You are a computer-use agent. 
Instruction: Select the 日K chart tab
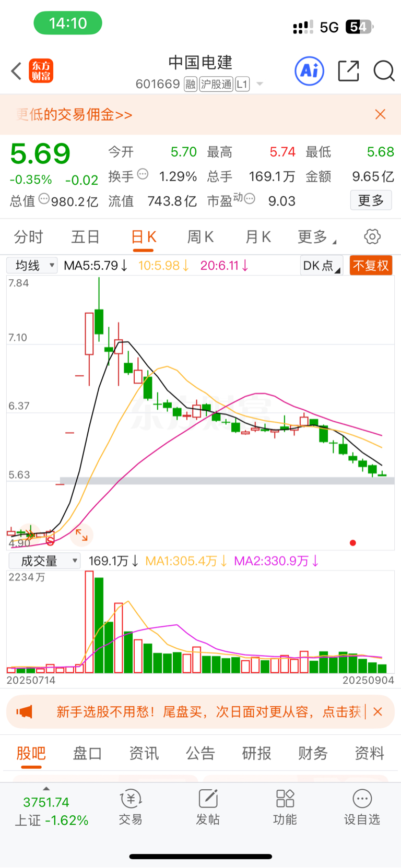[143, 237]
